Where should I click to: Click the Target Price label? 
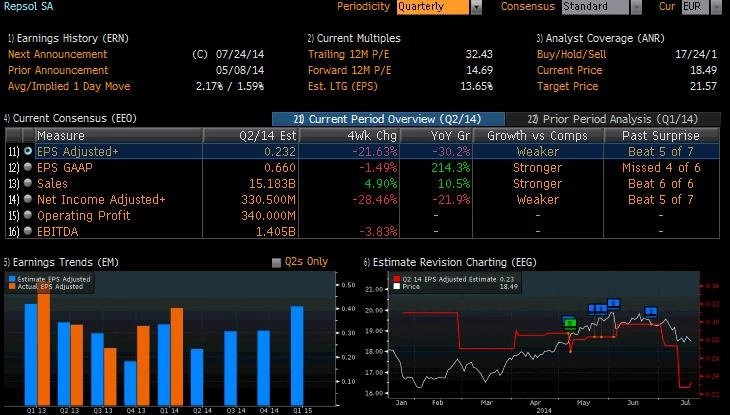point(568,86)
